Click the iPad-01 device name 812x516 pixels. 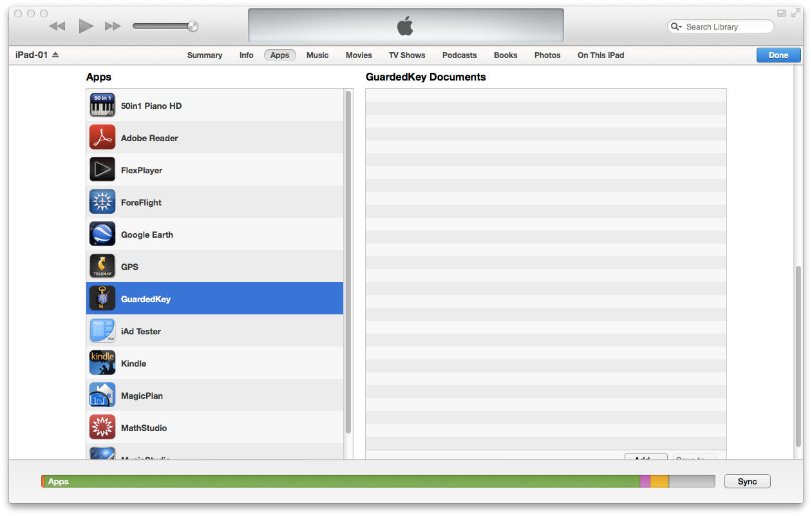click(32, 55)
